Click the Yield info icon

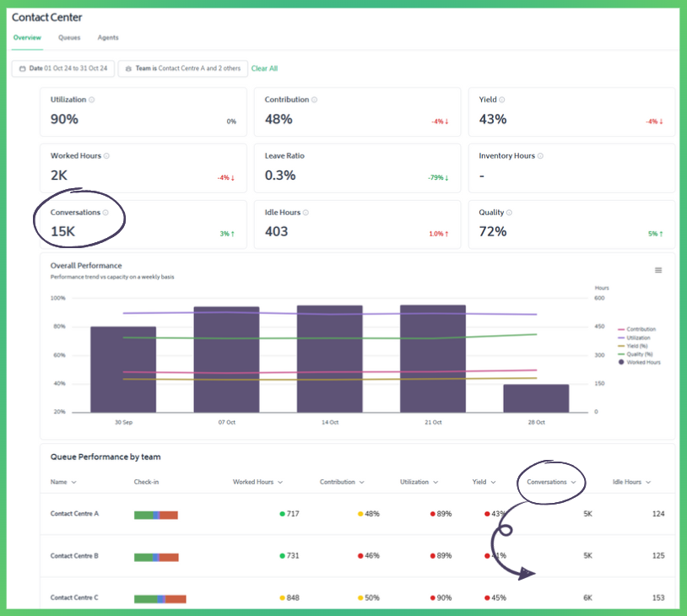click(x=502, y=100)
